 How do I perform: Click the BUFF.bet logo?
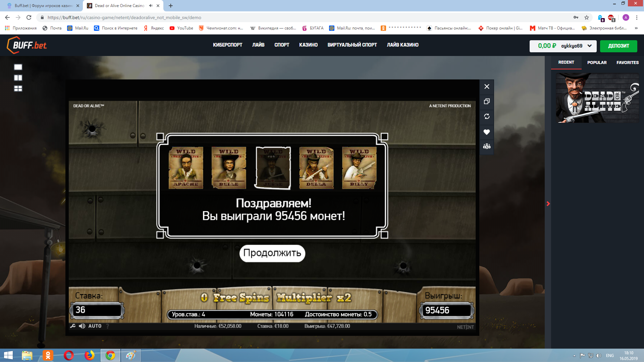click(27, 45)
